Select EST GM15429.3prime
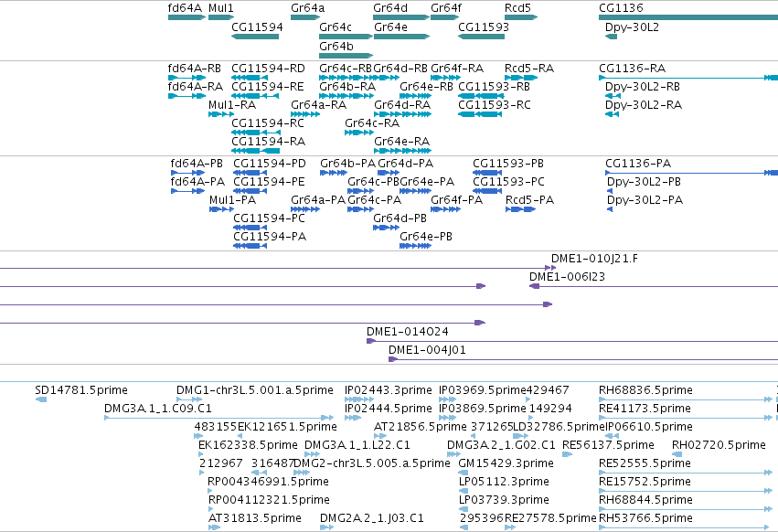 coord(464,473)
